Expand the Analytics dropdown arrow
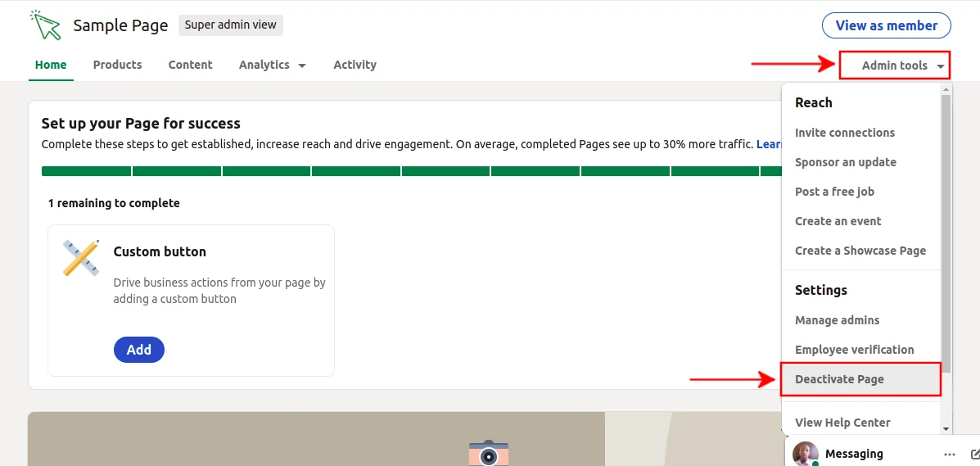Image resolution: width=980 pixels, height=466 pixels. click(x=302, y=65)
